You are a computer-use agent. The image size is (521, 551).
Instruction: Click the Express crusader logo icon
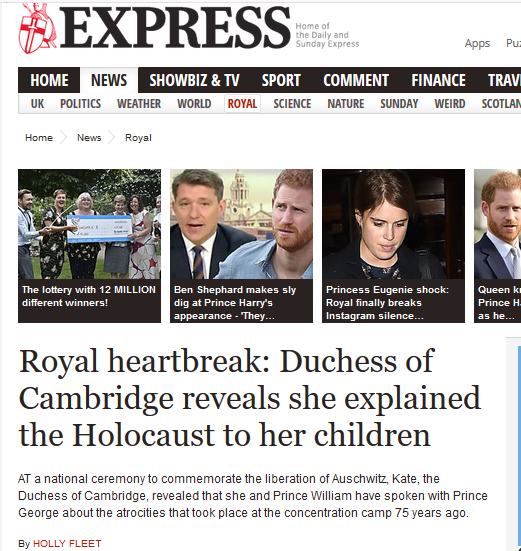[x=38, y=28]
